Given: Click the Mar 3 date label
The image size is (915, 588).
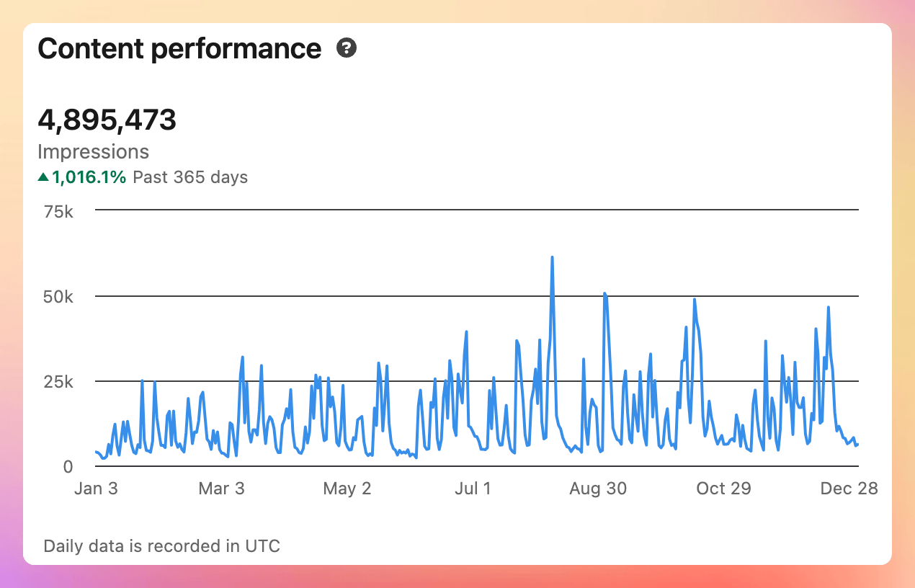Looking at the screenshot, I should [x=222, y=488].
